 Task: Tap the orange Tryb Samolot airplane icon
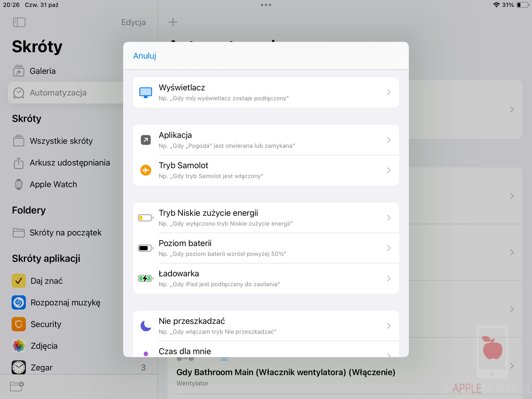tap(146, 170)
